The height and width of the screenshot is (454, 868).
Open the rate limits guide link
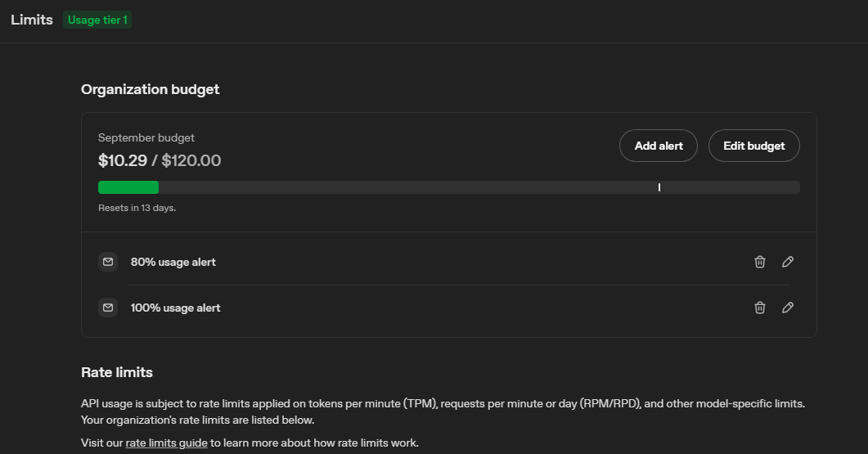(x=166, y=443)
